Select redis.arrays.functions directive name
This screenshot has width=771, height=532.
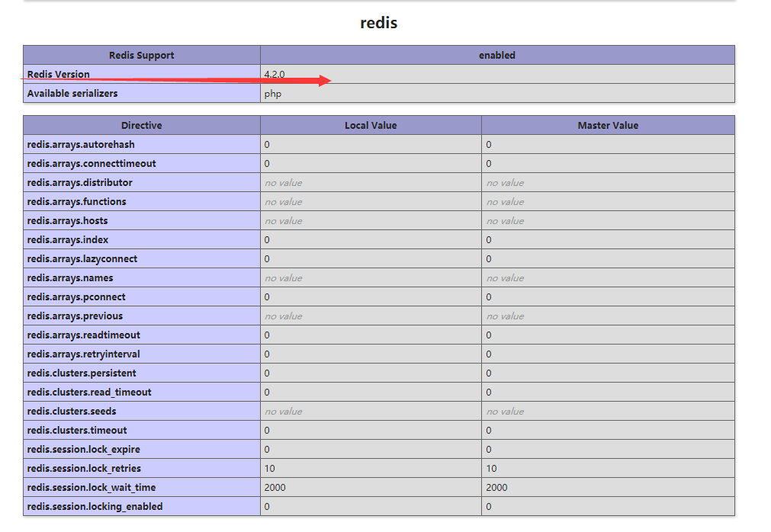77,201
